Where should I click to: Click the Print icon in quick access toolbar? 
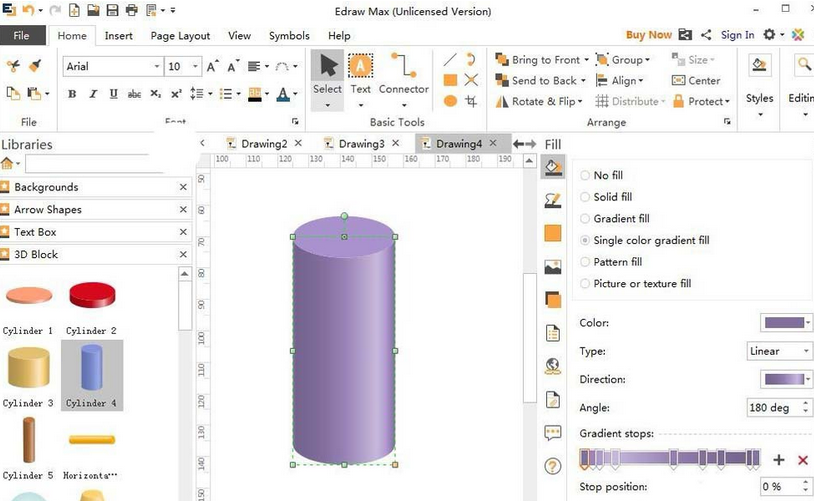tap(132, 10)
